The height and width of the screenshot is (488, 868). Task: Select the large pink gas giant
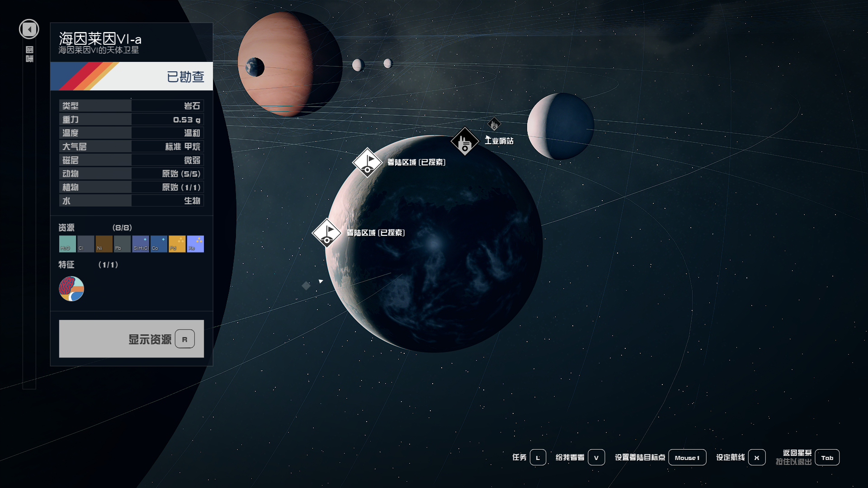(x=289, y=64)
